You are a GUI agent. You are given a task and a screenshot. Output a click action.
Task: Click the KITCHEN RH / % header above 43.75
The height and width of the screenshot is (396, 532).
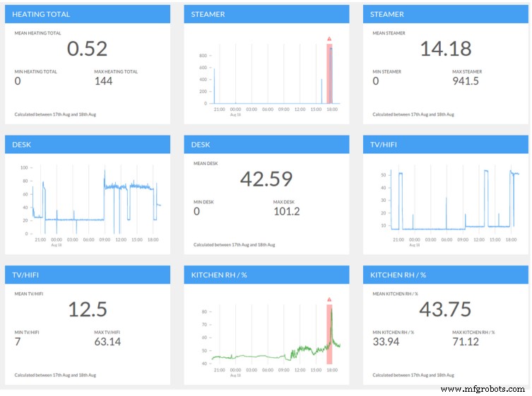click(446, 275)
